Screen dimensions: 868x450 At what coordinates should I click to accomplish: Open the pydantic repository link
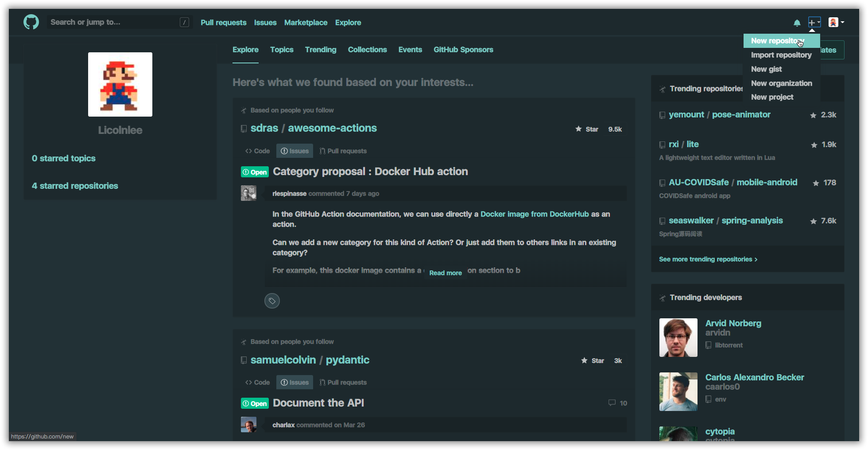(x=347, y=360)
